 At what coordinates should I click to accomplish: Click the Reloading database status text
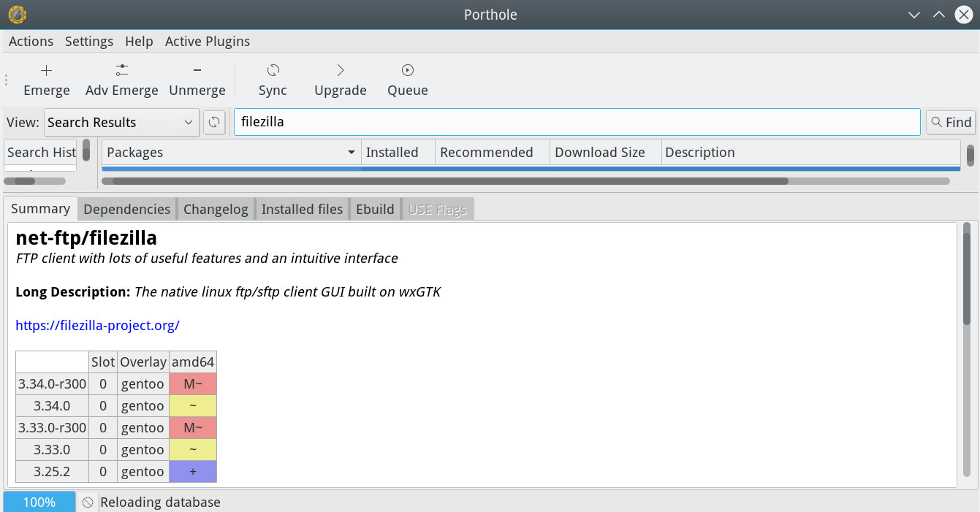(x=160, y=503)
